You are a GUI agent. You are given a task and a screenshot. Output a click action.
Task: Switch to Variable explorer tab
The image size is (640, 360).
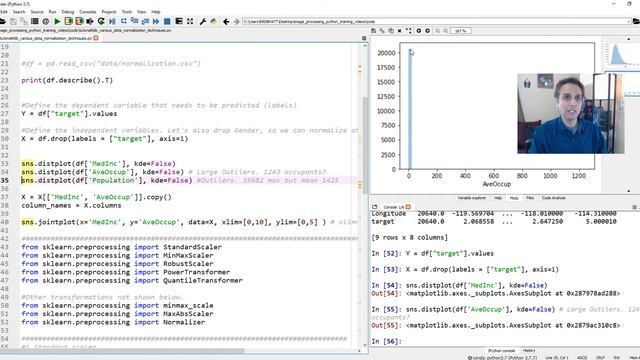(471, 198)
